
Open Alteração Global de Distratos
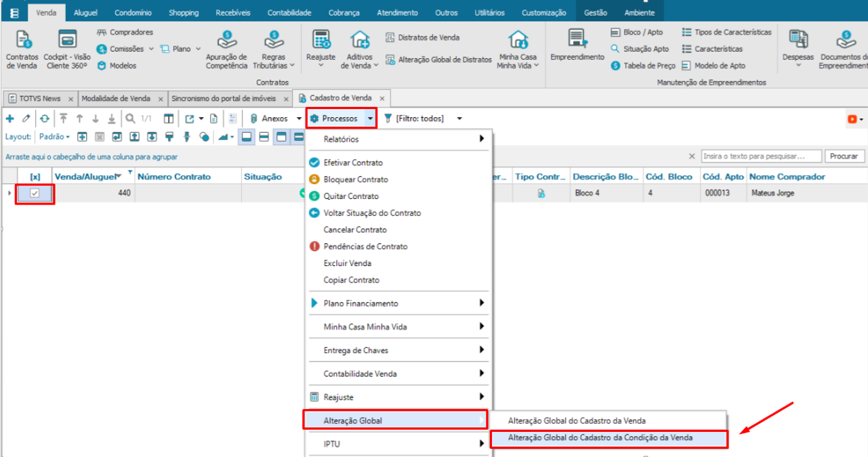click(x=438, y=60)
